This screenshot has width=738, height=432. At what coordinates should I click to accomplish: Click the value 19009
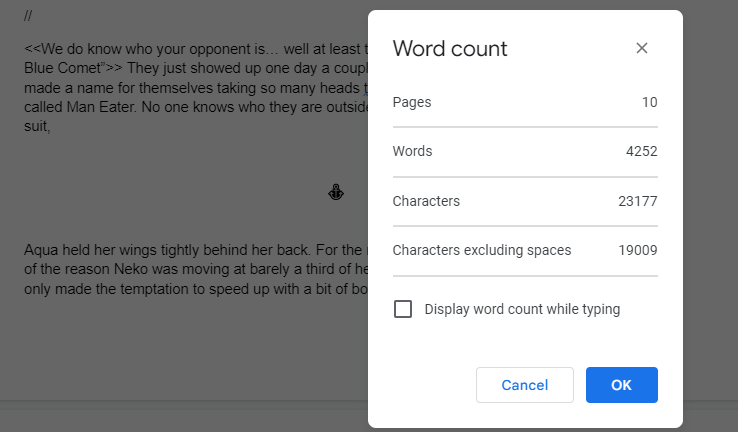pyautogui.click(x=638, y=250)
